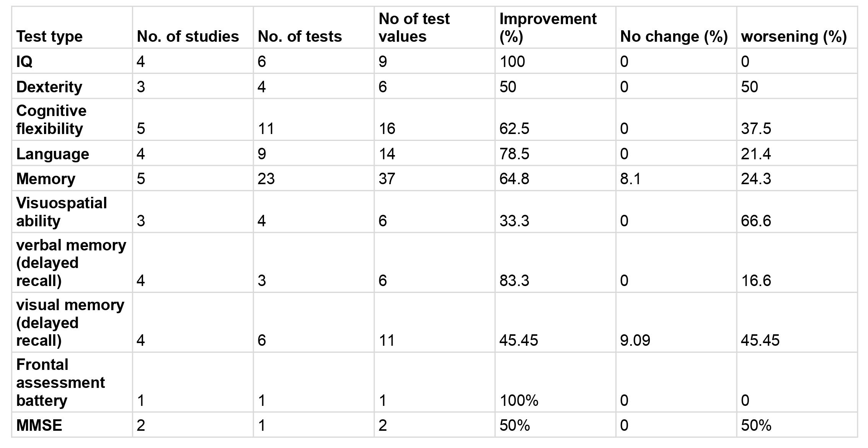
Task: Select the 'Frontal assessment battery' cell
Action: (x=60, y=383)
